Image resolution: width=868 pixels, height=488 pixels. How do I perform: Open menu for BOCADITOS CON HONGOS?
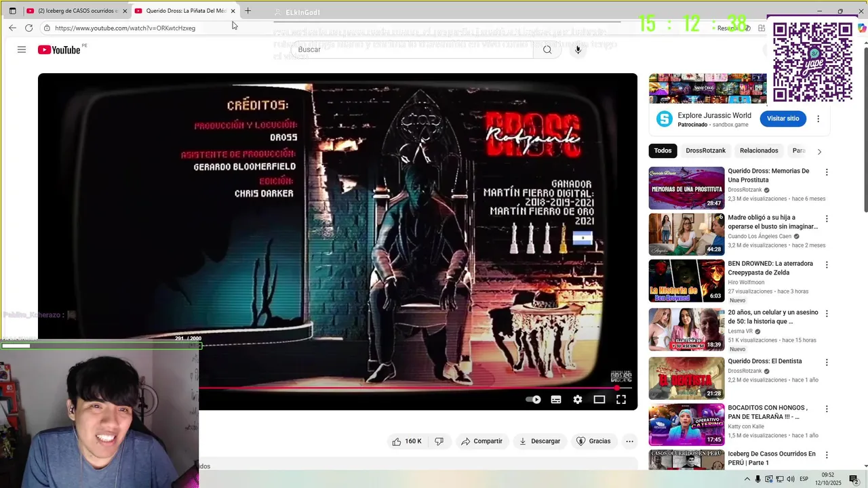pyautogui.click(x=826, y=409)
